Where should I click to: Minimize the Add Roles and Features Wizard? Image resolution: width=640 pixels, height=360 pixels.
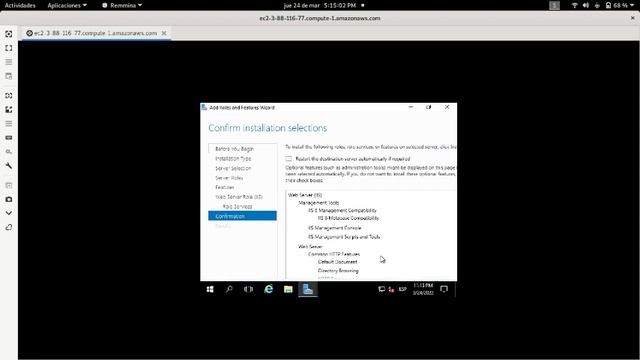pos(411,107)
